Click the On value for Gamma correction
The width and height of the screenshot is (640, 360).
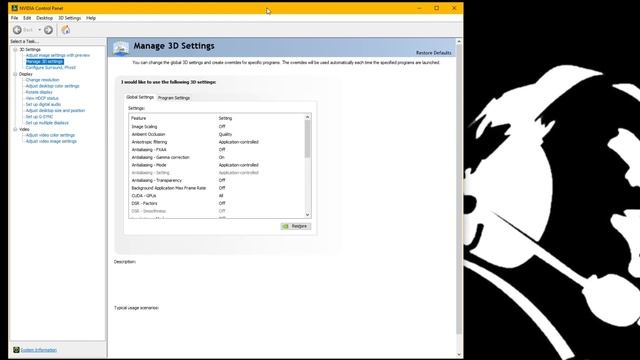[222, 157]
